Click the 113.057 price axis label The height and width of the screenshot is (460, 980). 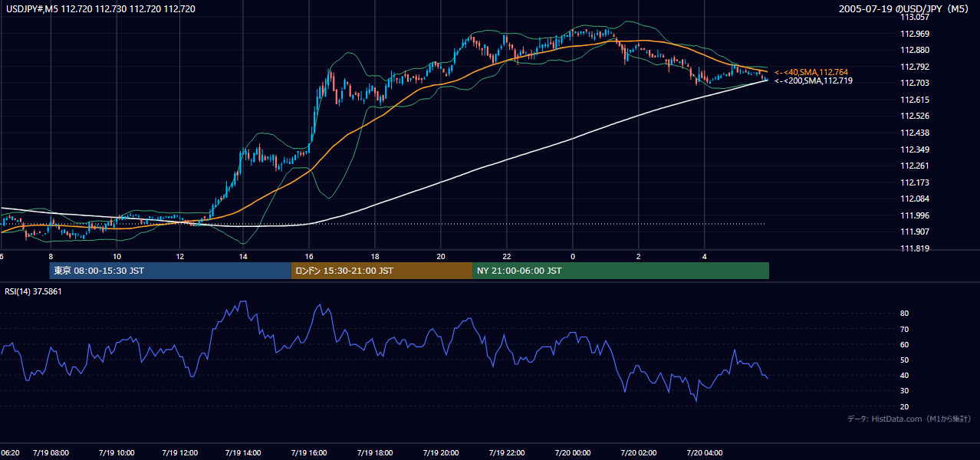click(914, 17)
